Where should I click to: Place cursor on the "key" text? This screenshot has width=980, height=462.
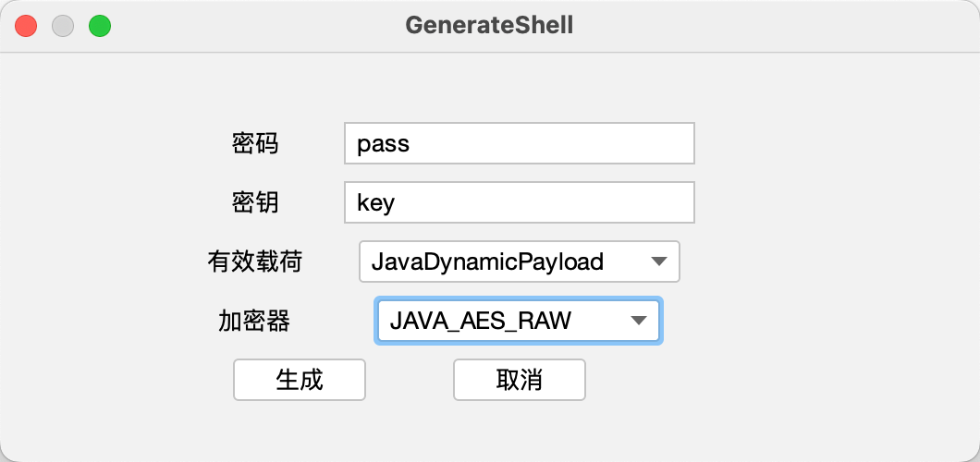point(375,202)
